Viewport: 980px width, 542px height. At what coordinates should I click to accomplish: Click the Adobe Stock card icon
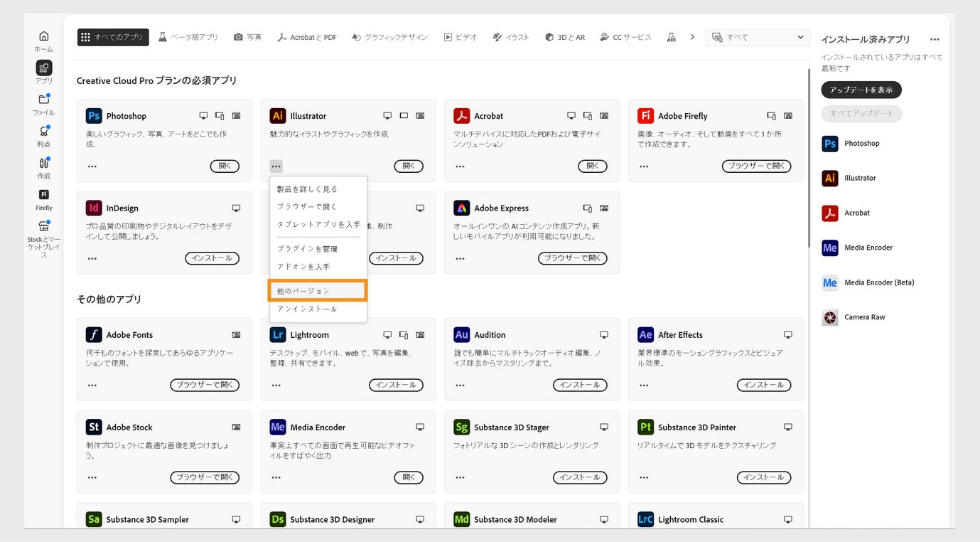[x=94, y=427]
